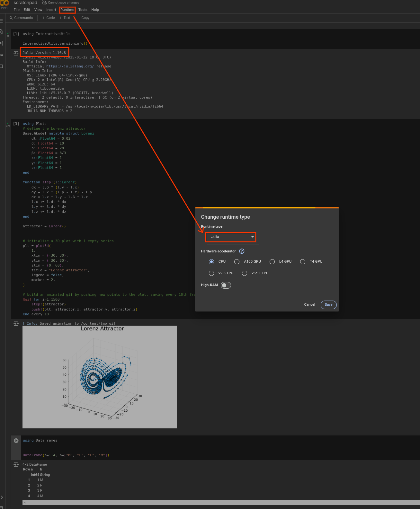Click the Commands search icon
This screenshot has height=509, width=420.
click(11, 18)
